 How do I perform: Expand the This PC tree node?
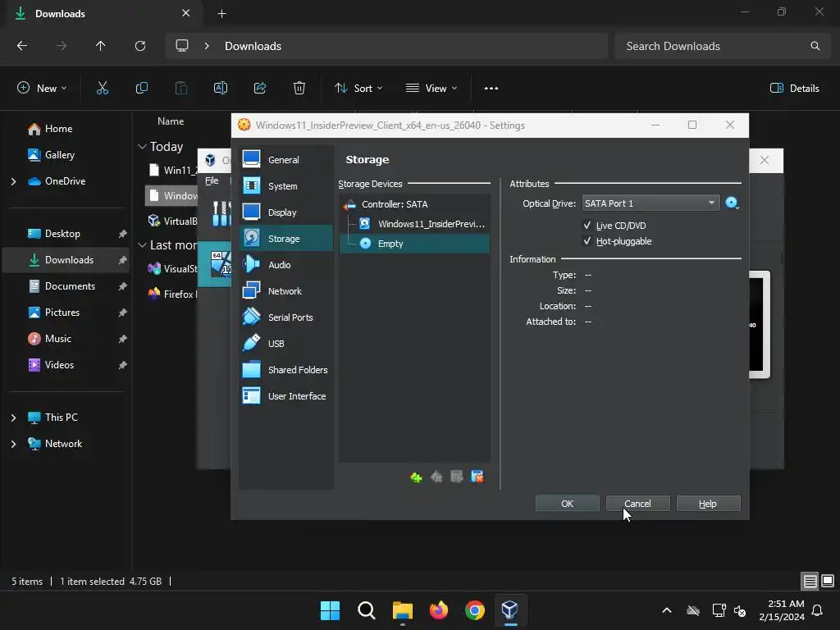(x=13, y=418)
